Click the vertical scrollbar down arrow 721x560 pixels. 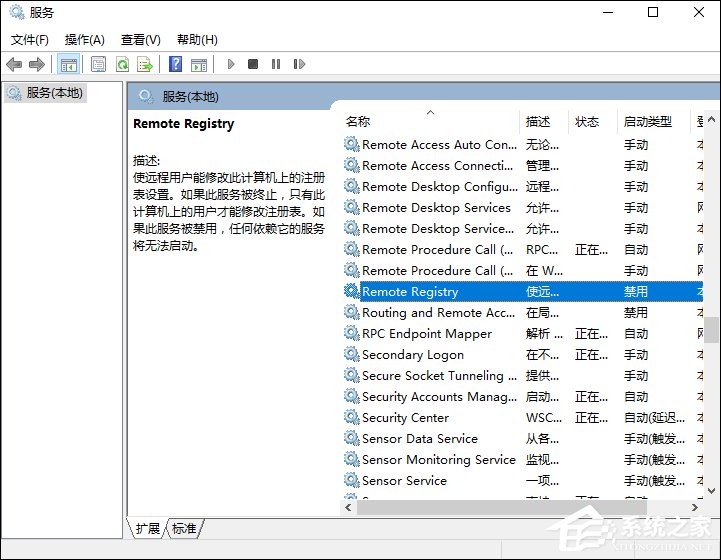[711, 491]
